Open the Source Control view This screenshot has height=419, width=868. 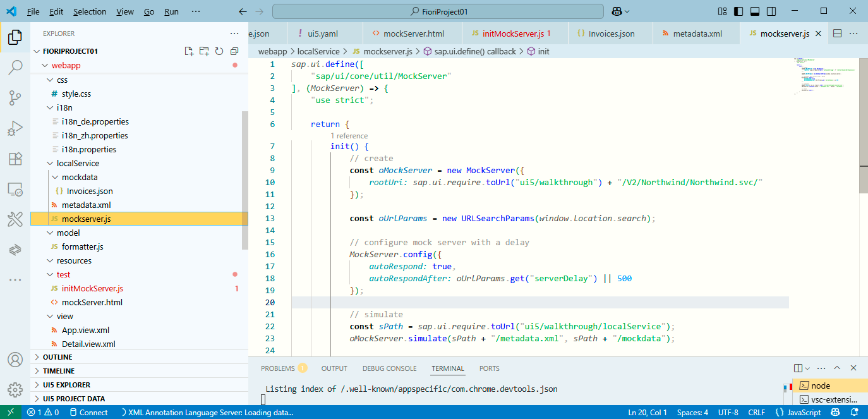(x=15, y=96)
